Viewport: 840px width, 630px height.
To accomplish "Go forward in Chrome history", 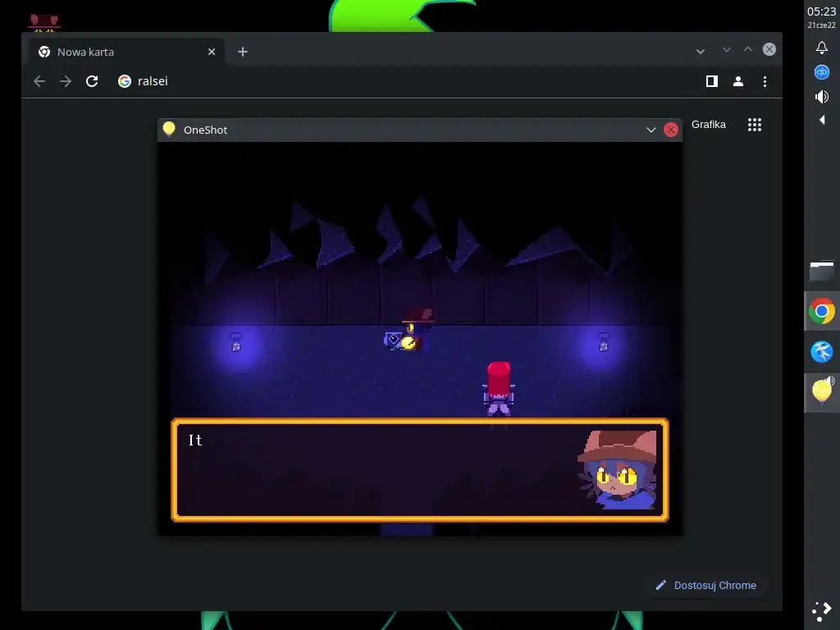I will click(66, 81).
